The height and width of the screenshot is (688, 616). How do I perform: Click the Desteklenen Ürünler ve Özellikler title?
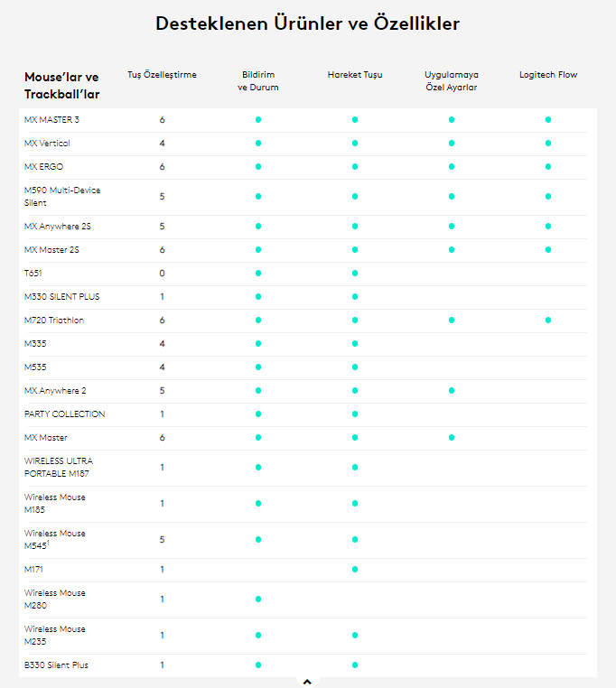(307, 23)
